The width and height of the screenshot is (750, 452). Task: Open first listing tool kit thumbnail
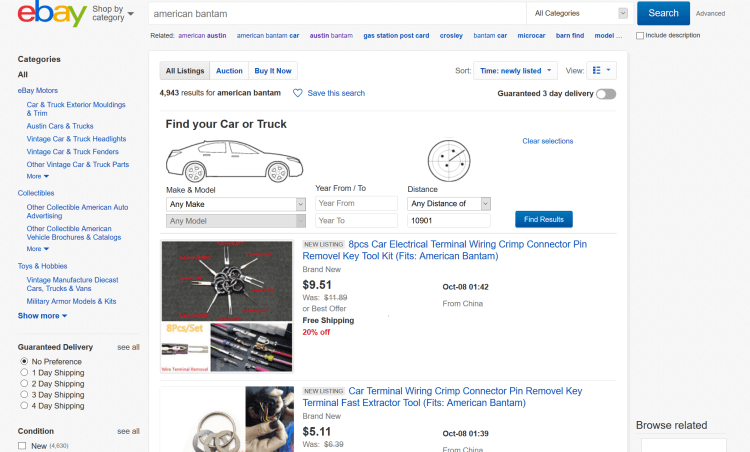pos(227,306)
